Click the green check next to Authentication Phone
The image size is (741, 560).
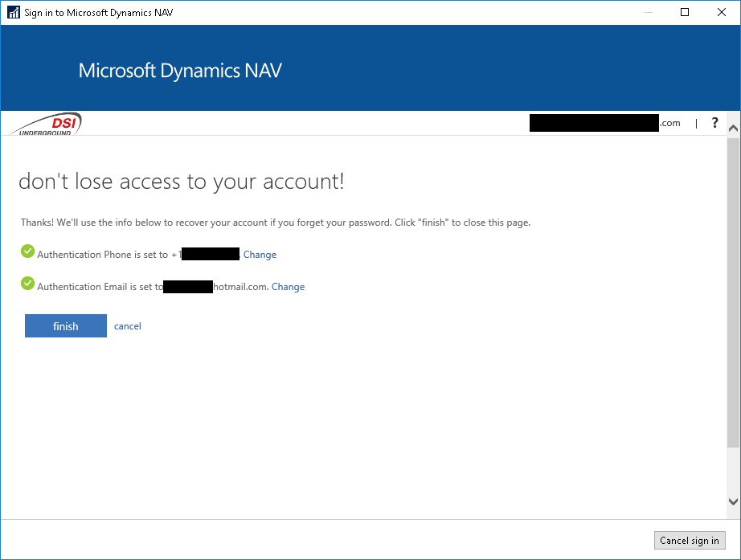28,251
